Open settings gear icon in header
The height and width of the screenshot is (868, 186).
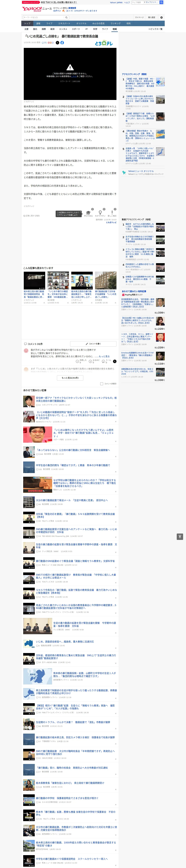point(161,18)
